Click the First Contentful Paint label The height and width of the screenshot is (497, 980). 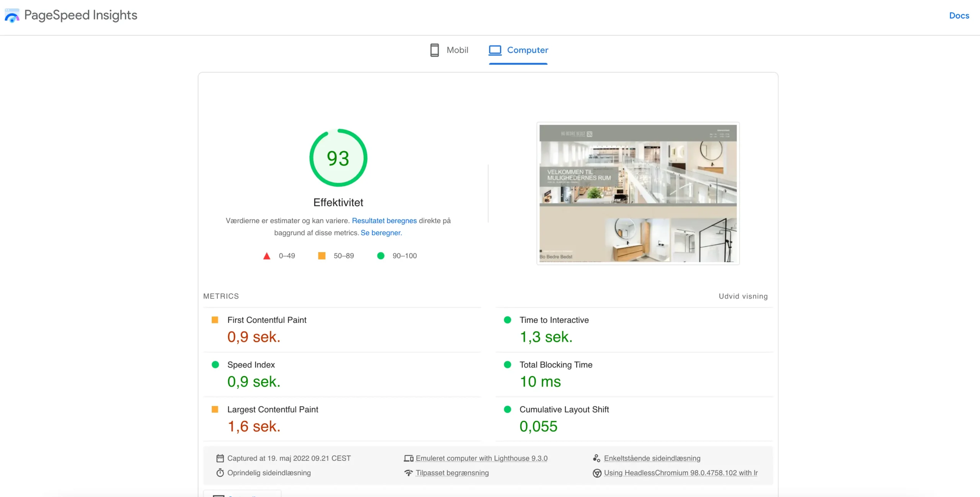pos(267,320)
